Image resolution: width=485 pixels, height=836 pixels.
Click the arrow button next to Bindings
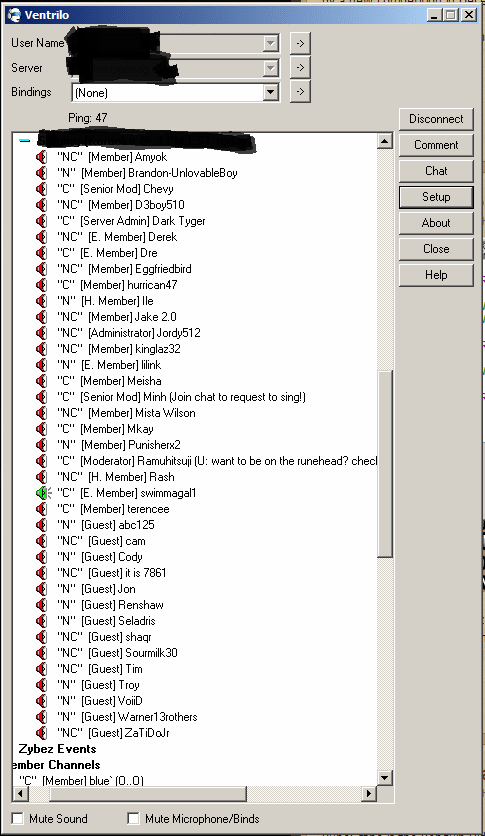click(300, 92)
